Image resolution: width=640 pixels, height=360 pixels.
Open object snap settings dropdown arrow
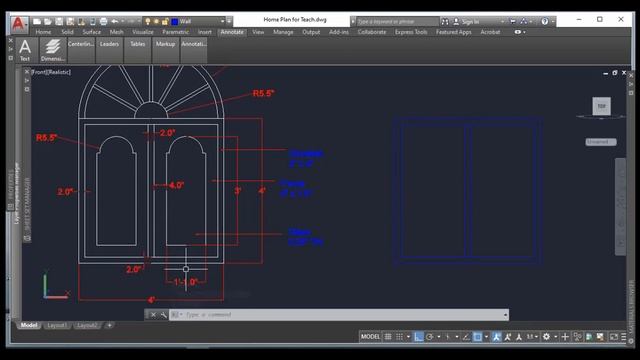(x=486, y=337)
